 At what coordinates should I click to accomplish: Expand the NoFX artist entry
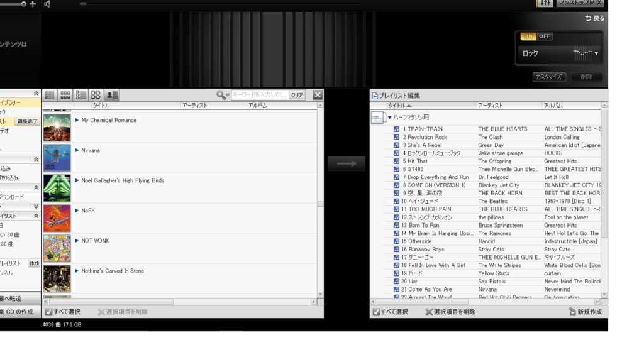click(x=77, y=211)
